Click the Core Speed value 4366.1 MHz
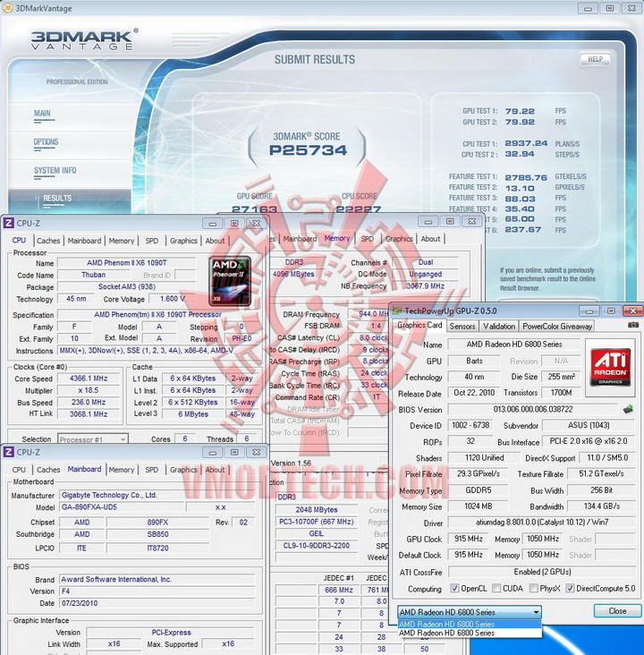The width and height of the screenshot is (644, 655). pos(89,379)
